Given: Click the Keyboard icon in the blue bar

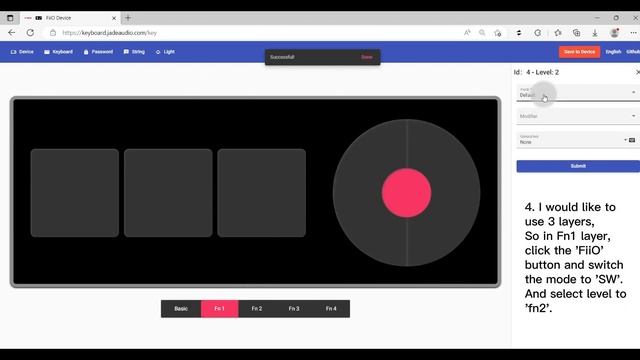Looking at the screenshot, I should pyautogui.click(x=47, y=52).
